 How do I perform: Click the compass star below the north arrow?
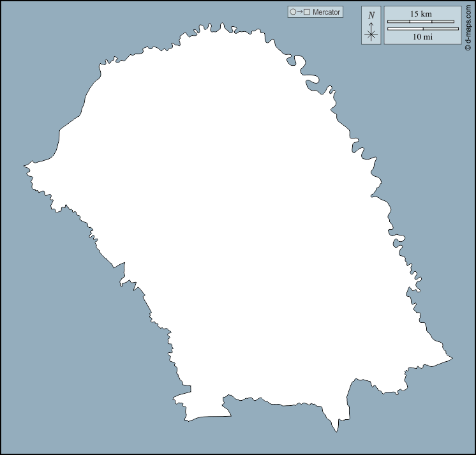click(371, 34)
